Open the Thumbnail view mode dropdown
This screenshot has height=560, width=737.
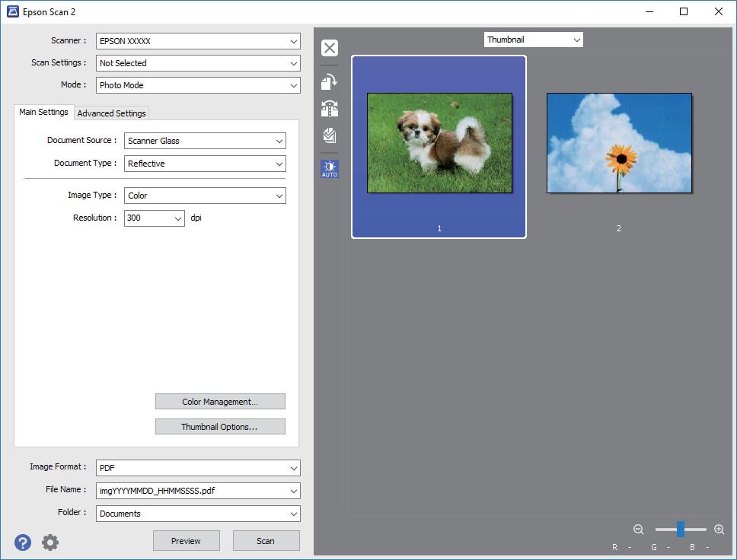[534, 40]
